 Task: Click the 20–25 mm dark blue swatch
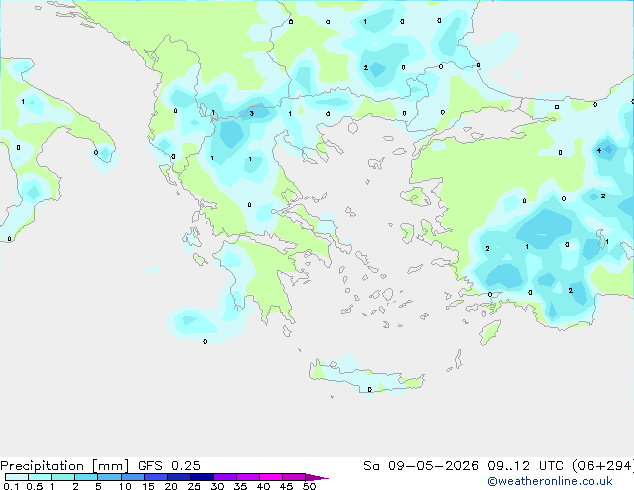(x=178, y=477)
